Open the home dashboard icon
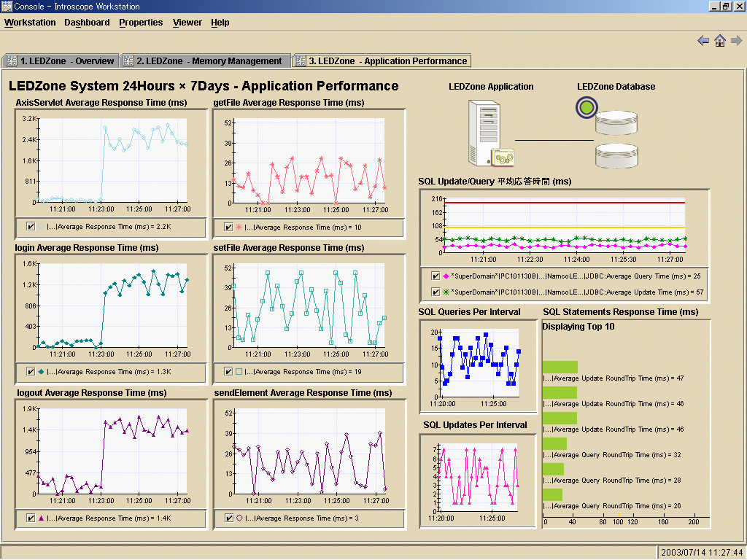This screenshot has width=747, height=560. pyautogui.click(x=720, y=41)
